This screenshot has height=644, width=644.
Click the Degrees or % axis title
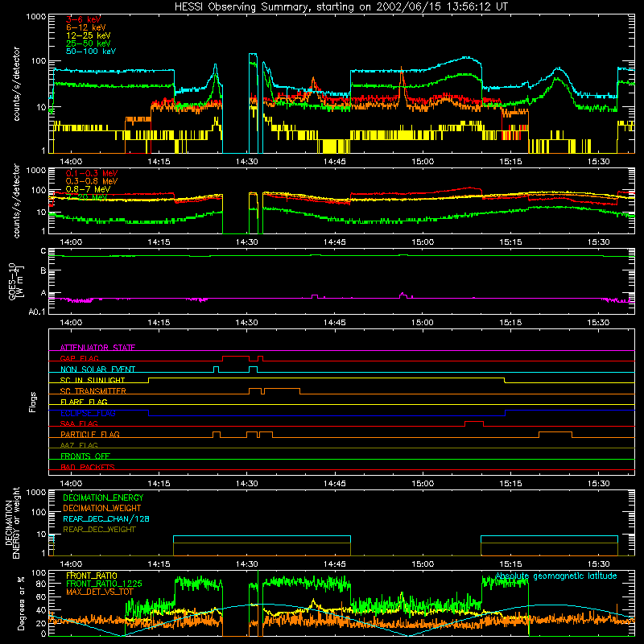point(21,604)
